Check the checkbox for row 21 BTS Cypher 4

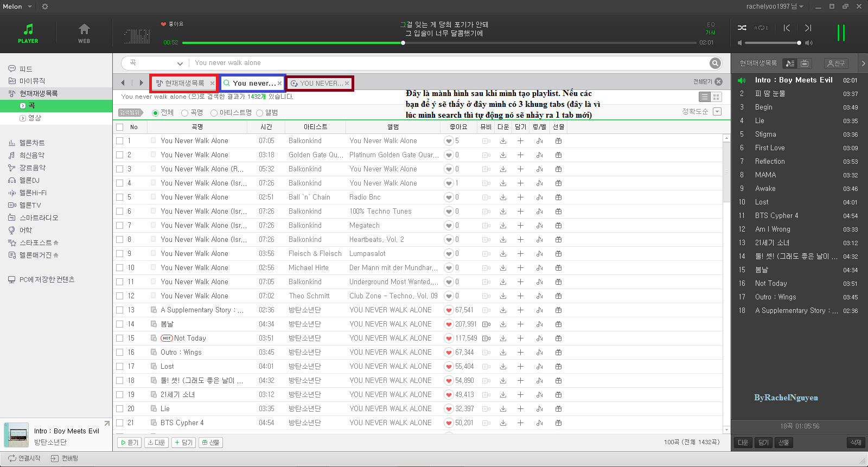point(119,423)
